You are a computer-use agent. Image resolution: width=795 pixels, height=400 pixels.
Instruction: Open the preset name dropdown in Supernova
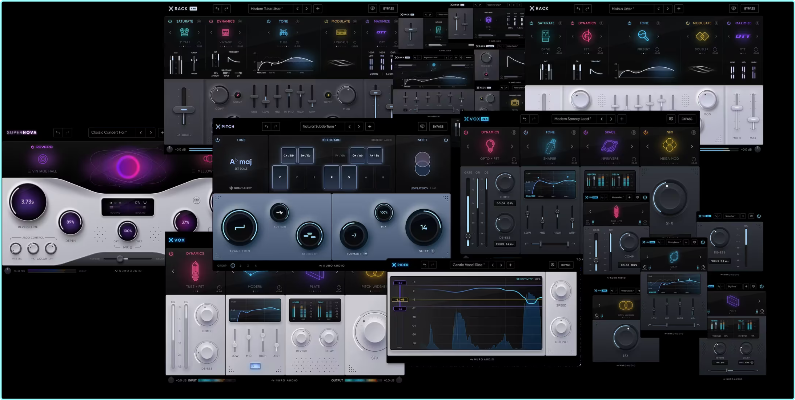coord(112,133)
